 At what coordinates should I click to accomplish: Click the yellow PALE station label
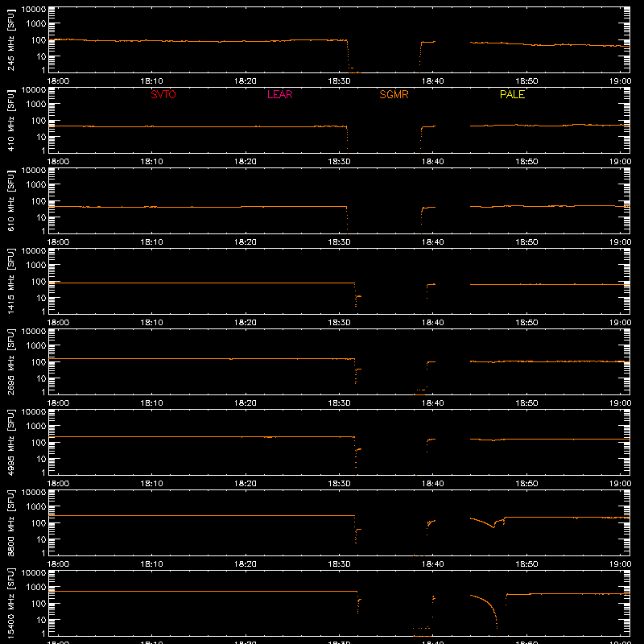[512, 94]
